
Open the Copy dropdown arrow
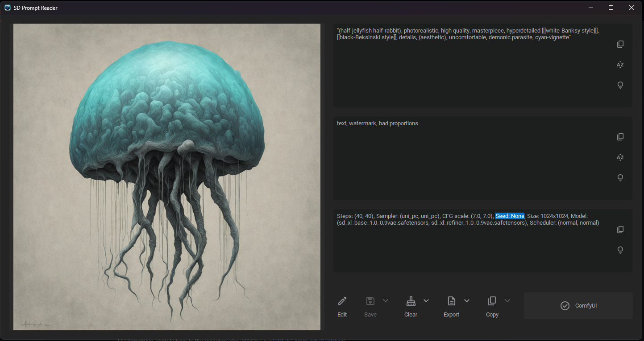(507, 300)
